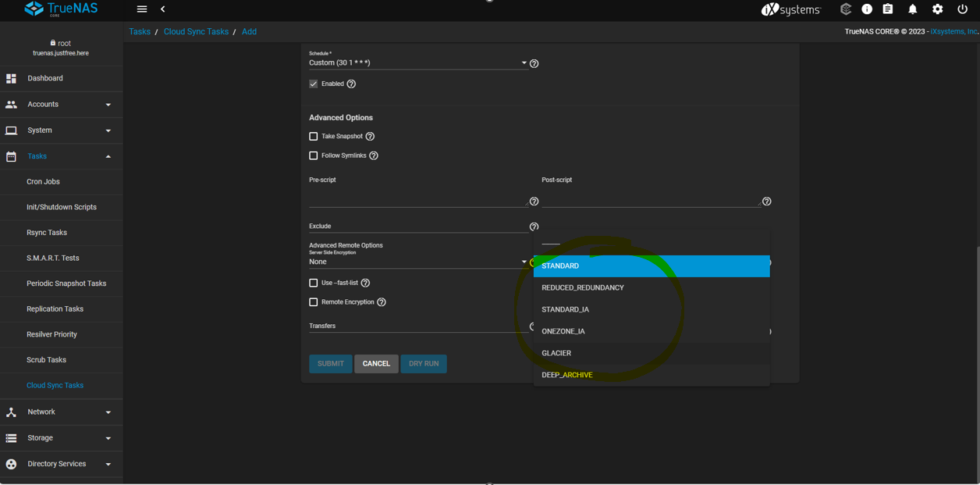Toggle the hamburger sidebar menu icon

pos(142,9)
